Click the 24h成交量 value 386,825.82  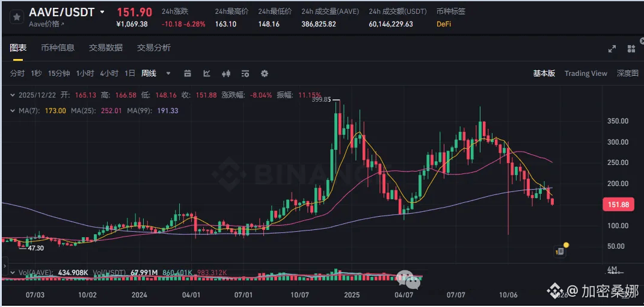coord(318,24)
